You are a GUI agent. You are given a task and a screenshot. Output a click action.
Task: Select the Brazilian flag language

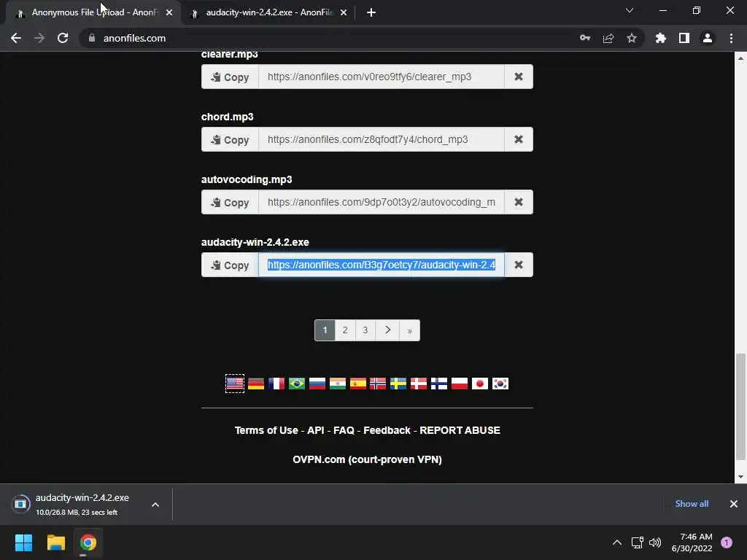pyautogui.click(x=297, y=384)
